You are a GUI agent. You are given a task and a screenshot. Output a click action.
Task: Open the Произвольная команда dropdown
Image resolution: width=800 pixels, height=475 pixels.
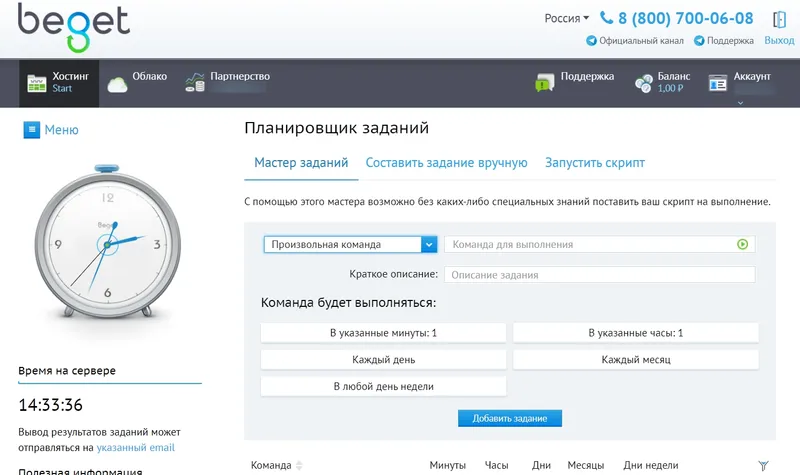click(351, 244)
